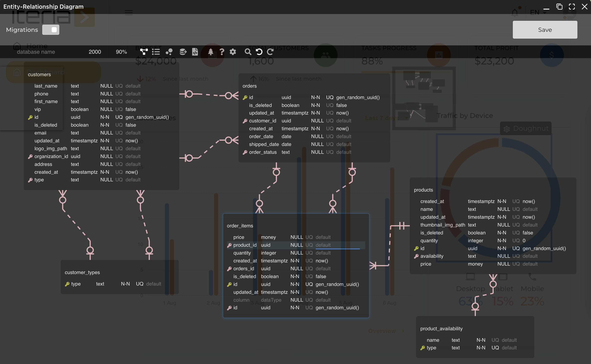Open data type of products quantity column
Viewport: 591px width, 364px height.
click(x=475, y=241)
